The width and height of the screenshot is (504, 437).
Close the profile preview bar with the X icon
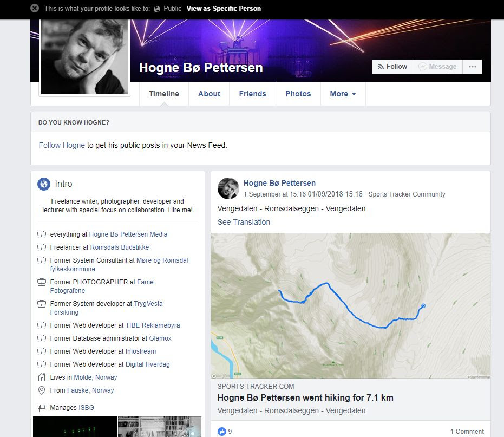[35, 8]
